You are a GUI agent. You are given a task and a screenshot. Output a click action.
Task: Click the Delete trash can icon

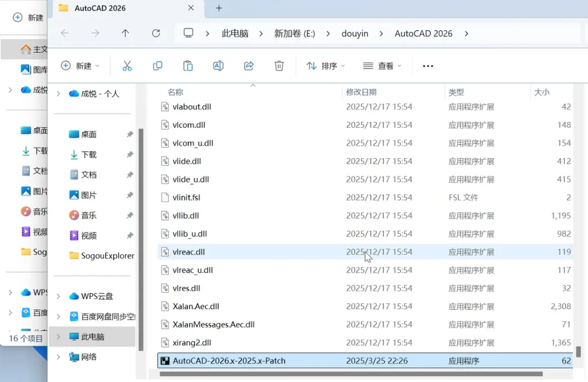(x=279, y=66)
